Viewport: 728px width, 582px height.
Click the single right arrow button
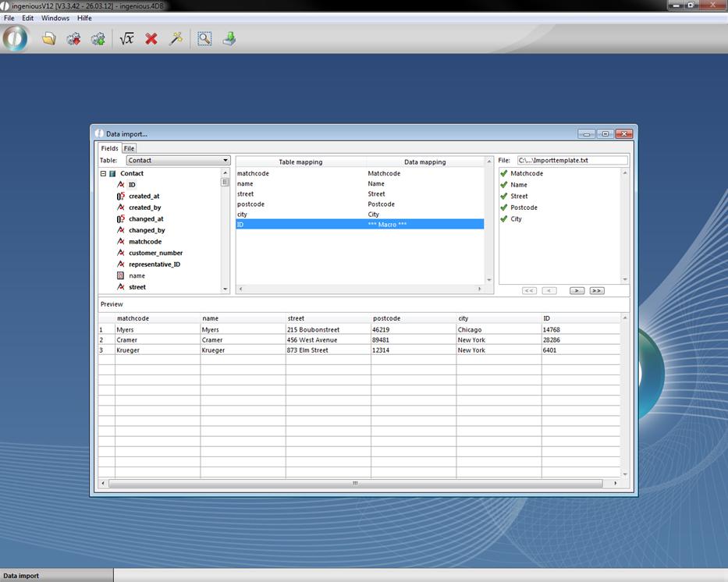[577, 290]
